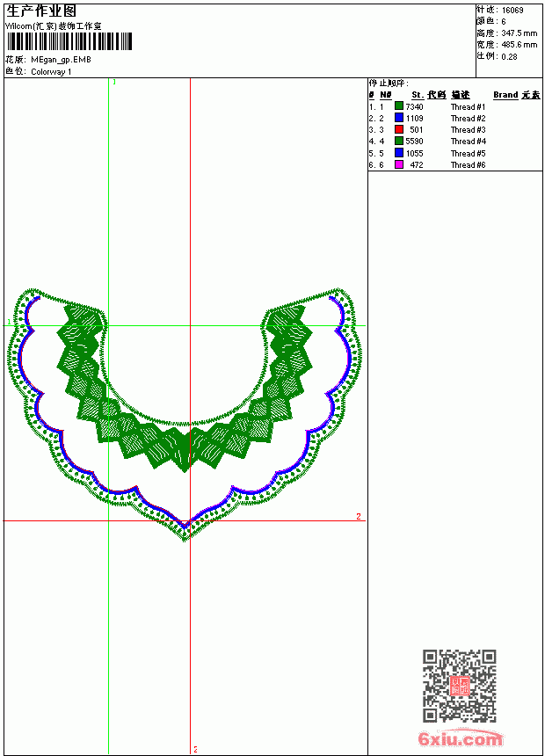Screen dimensions: 545x756
Task: Click the Thread #4 description text
Action: (468, 142)
